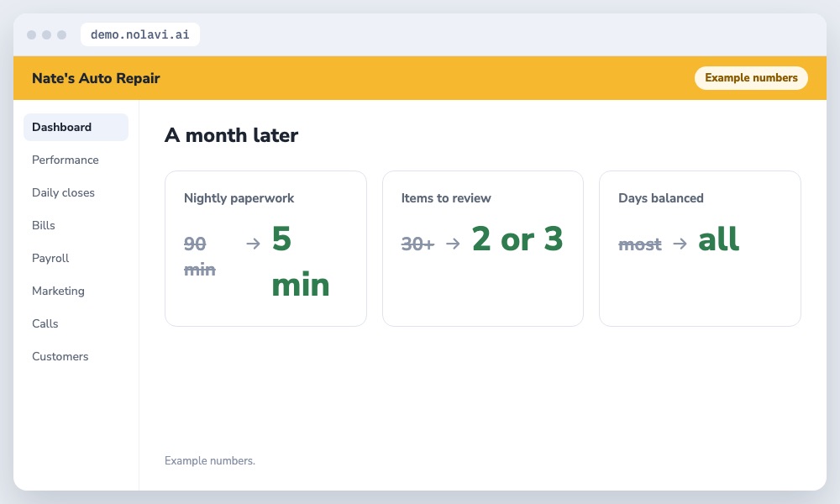Click the struck-through 90 min value
Image resolution: width=840 pixels, height=504 pixels.
(200, 256)
